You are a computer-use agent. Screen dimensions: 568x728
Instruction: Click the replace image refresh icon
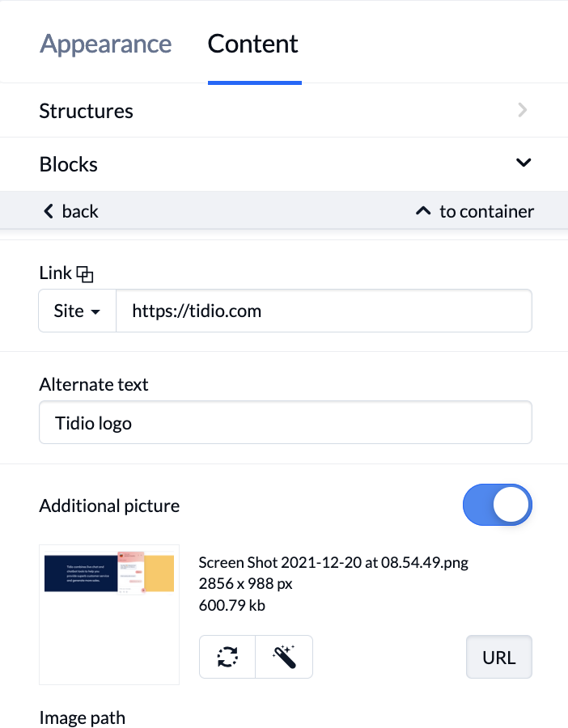coord(227,657)
